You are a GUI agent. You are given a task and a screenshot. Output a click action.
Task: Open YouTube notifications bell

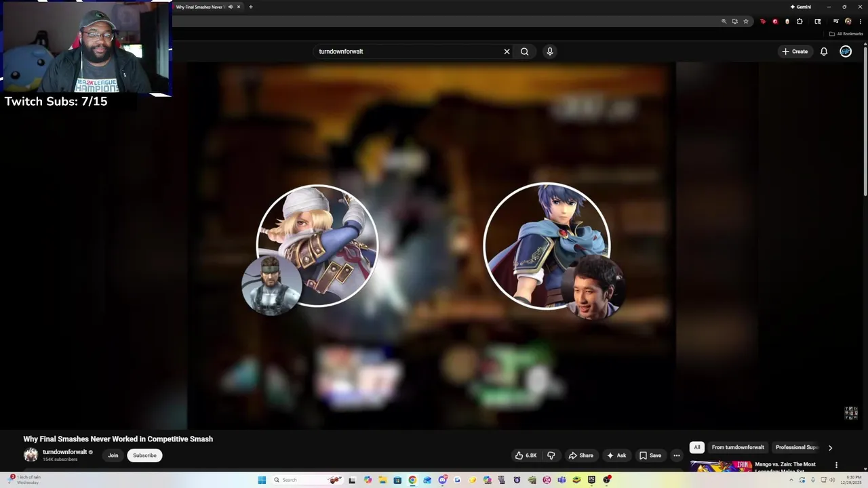pyautogui.click(x=824, y=52)
